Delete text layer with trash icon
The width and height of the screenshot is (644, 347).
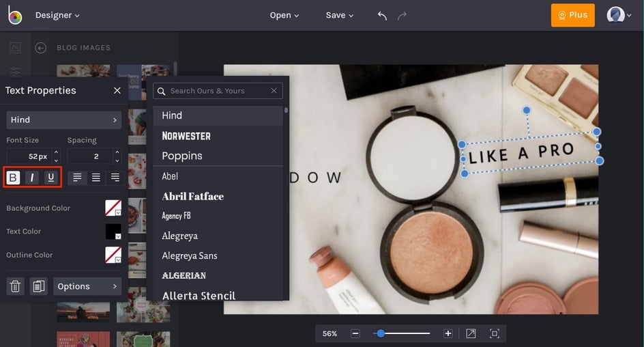(15, 286)
